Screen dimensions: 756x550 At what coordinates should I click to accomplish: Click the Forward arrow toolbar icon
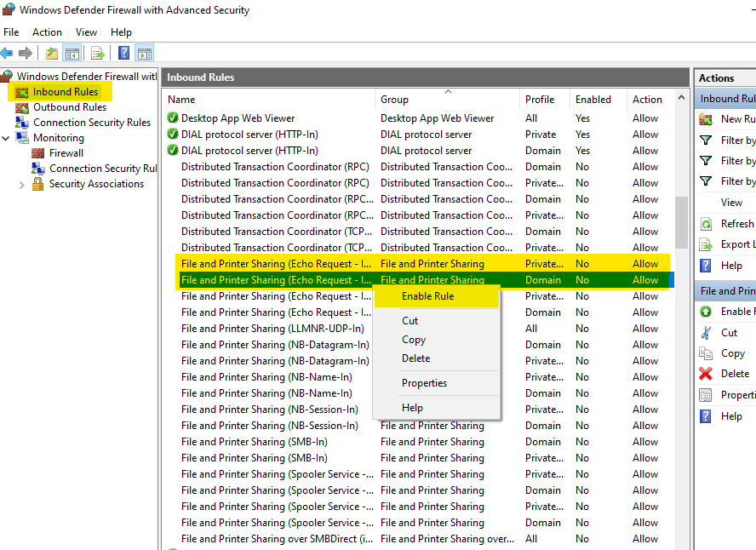click(25, 53)
